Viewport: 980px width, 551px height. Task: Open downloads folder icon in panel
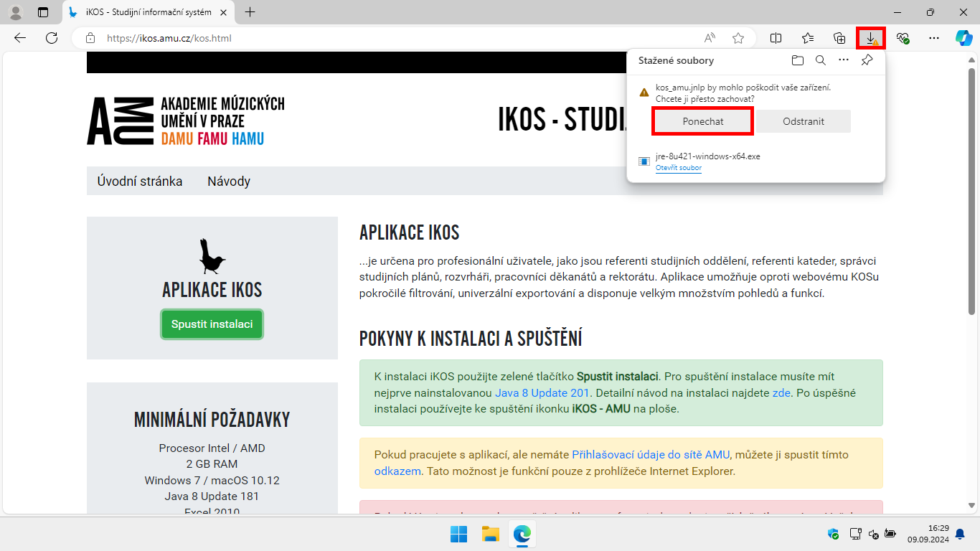click(797, 60)
